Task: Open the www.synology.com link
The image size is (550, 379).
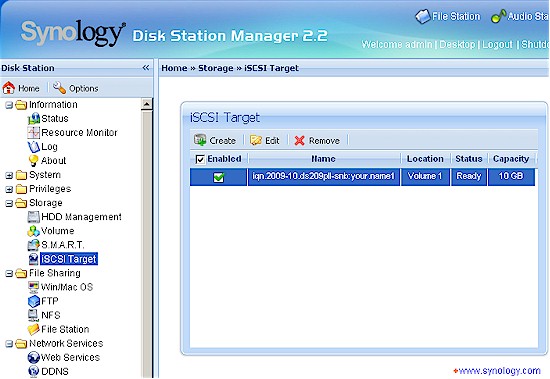Action: click(x=499, y=371)
